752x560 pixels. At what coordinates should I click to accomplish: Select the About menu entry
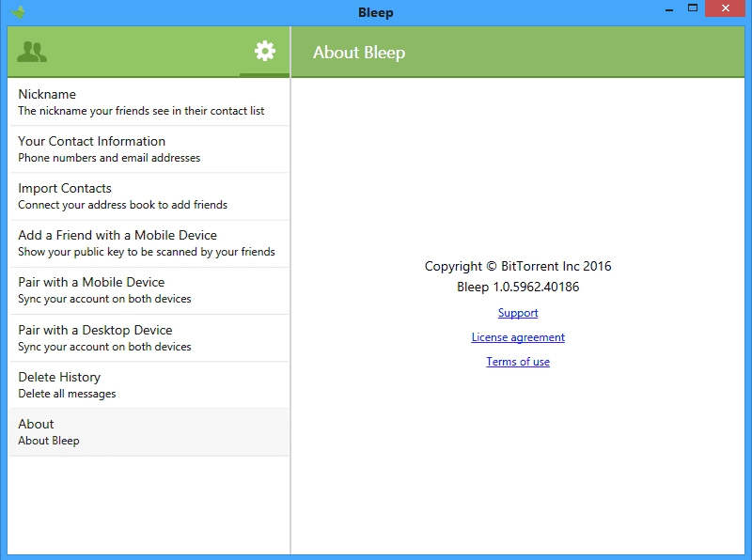149,432
